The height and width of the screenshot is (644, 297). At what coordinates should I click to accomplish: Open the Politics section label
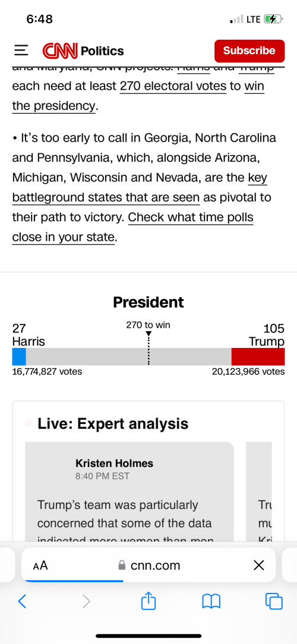[102, 51]
